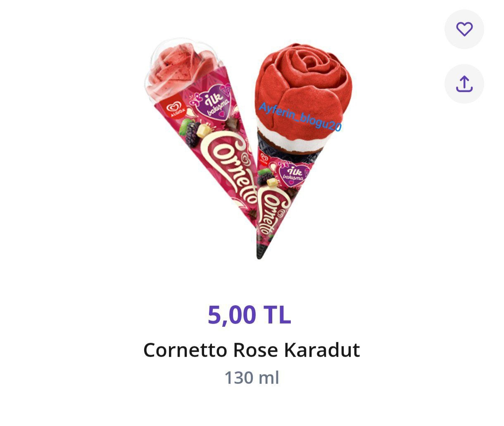This screenshot has width=504, height=426.
Task: Click the white chocolate piece on left wrapper
Action: 204,130
